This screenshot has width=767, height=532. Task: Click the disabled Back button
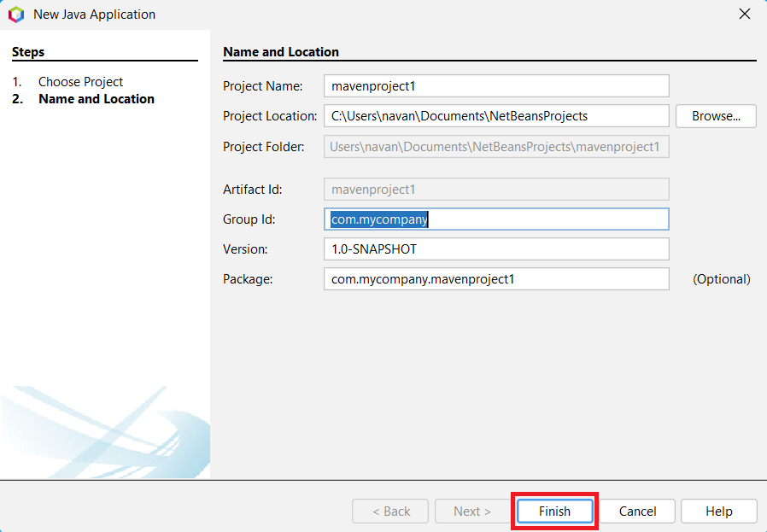[x=390, y=511]
